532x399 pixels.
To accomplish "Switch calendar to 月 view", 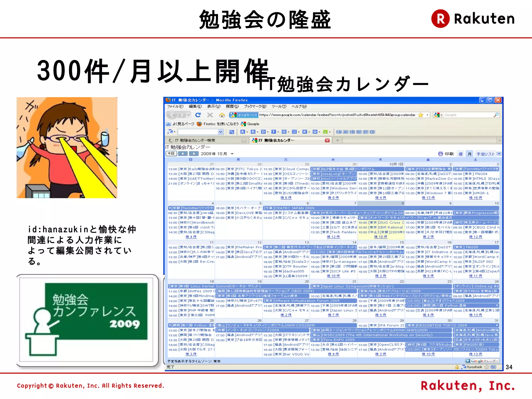I will tap(469, 154).
